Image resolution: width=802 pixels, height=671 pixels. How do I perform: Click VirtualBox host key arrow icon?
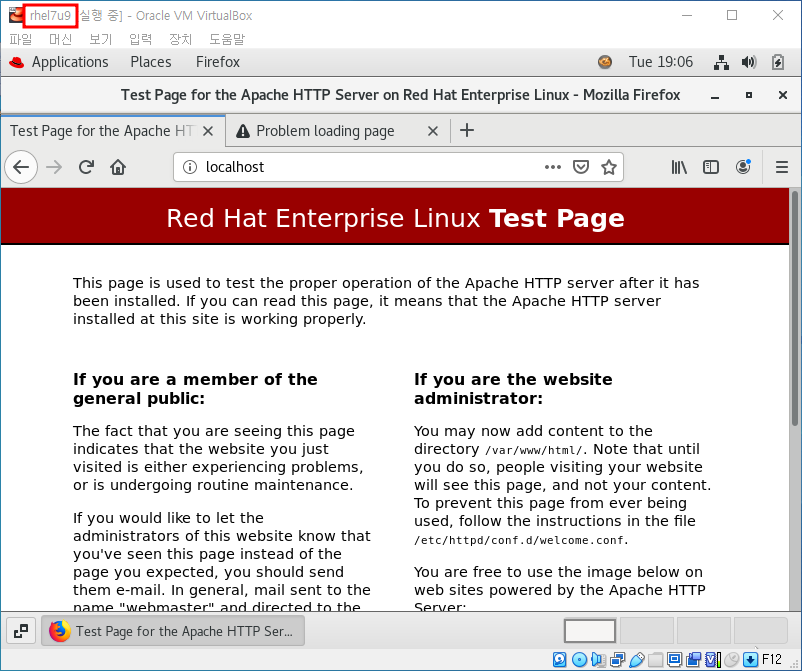[x=750, y=660]
